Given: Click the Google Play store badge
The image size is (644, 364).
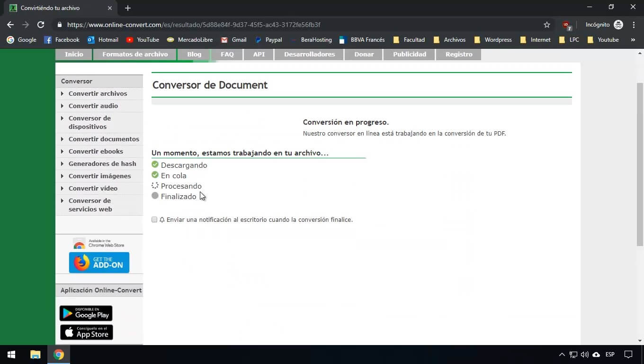Looking at the screenshot, I should (x=86, y=313).
